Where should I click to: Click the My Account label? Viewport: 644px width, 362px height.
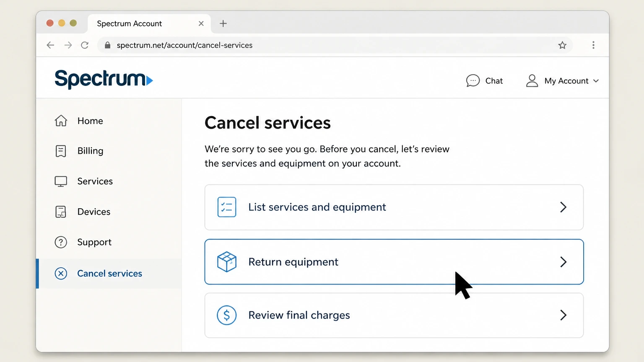point(566,81)
